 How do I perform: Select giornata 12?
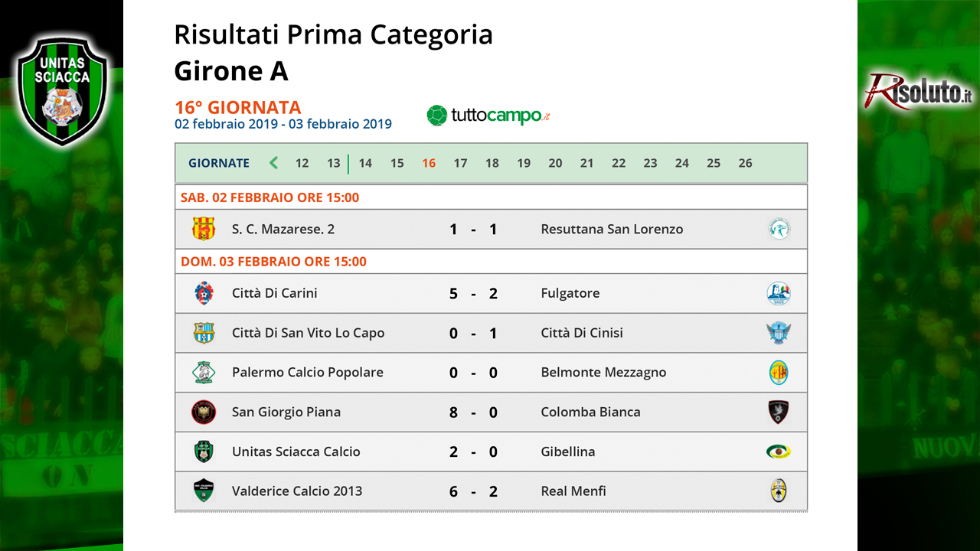pos(302,163)
